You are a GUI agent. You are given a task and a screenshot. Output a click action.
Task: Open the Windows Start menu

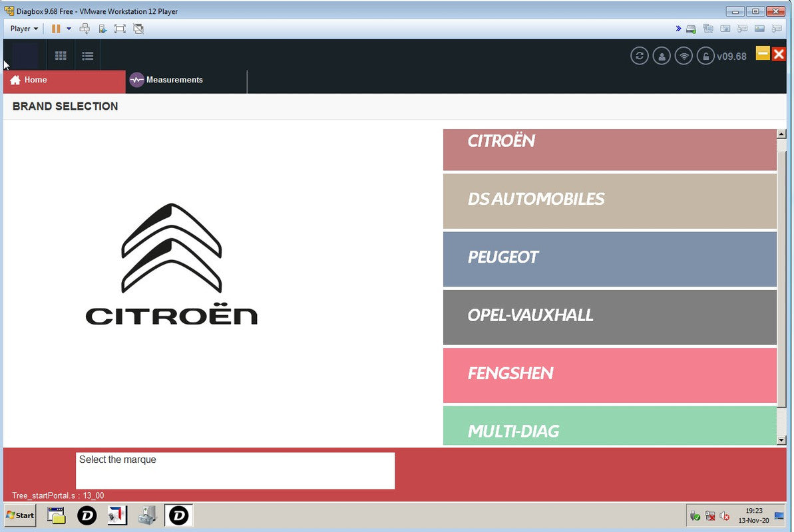click(21, 515)
